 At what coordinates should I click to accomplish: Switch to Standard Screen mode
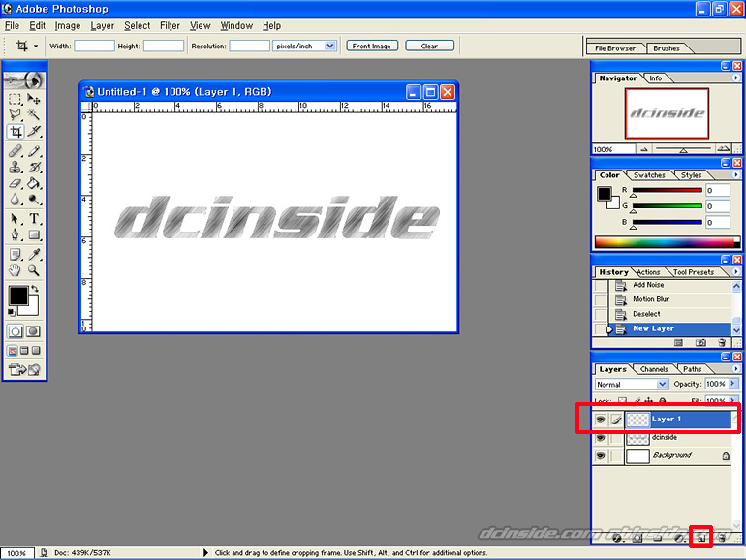(x=13, y=351)
